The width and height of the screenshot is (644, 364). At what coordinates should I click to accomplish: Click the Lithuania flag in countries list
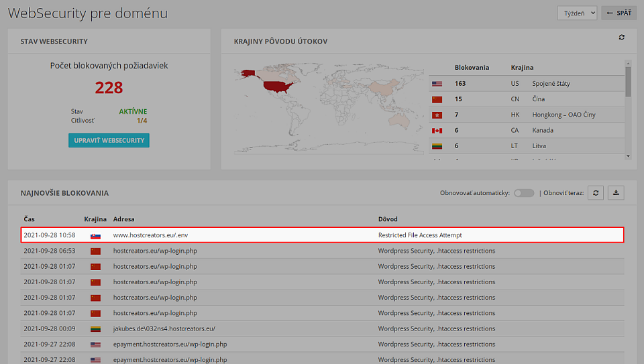point(437,146)
